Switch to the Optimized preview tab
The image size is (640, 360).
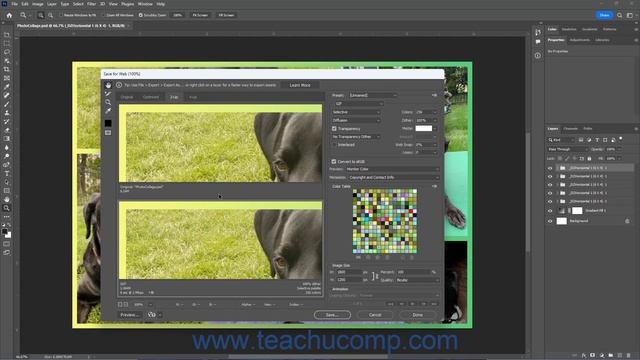(x=151, y=97)
